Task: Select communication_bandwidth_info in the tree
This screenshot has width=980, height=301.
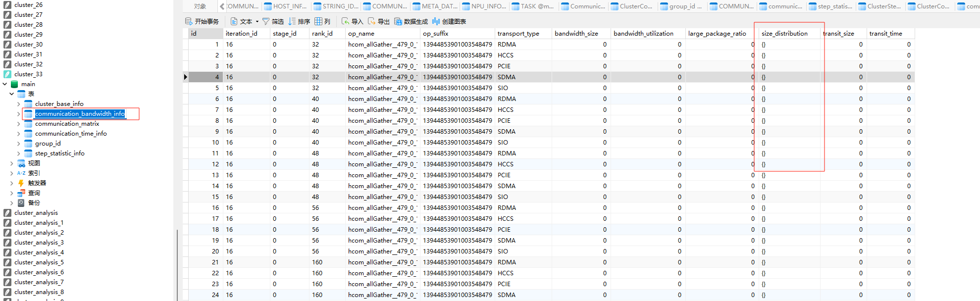Action: [x=80, y=114]
